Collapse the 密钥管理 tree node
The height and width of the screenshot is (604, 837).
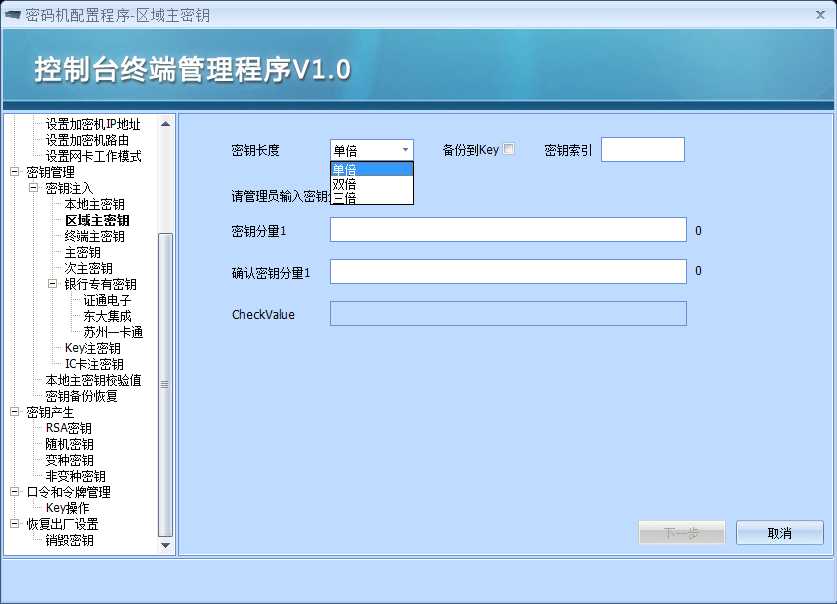pos(14,172)
